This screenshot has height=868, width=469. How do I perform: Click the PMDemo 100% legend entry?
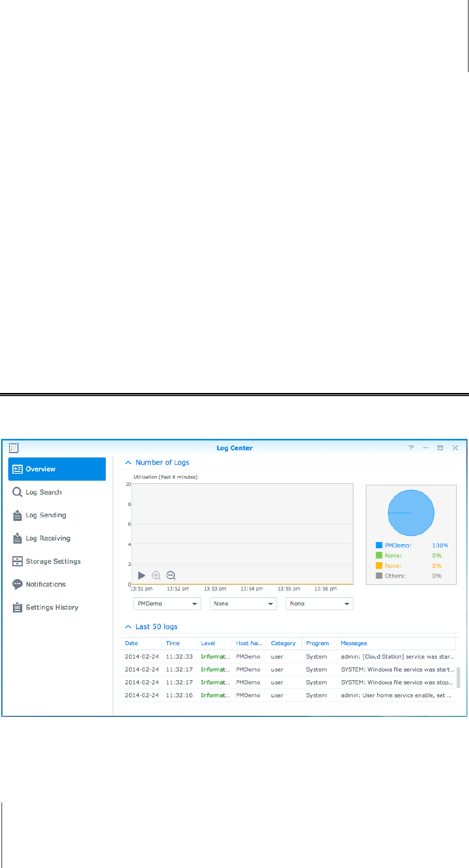tap(412, 545)
